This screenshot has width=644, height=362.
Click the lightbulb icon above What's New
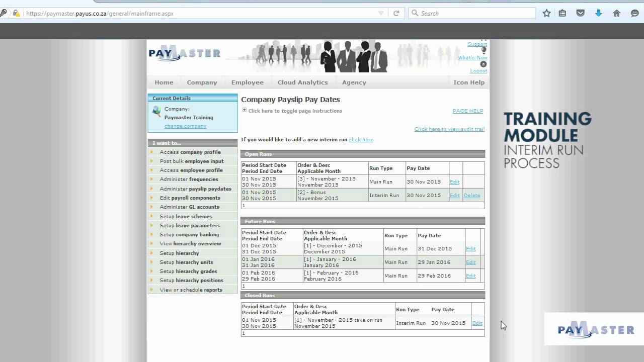click(x=484, y=51)
